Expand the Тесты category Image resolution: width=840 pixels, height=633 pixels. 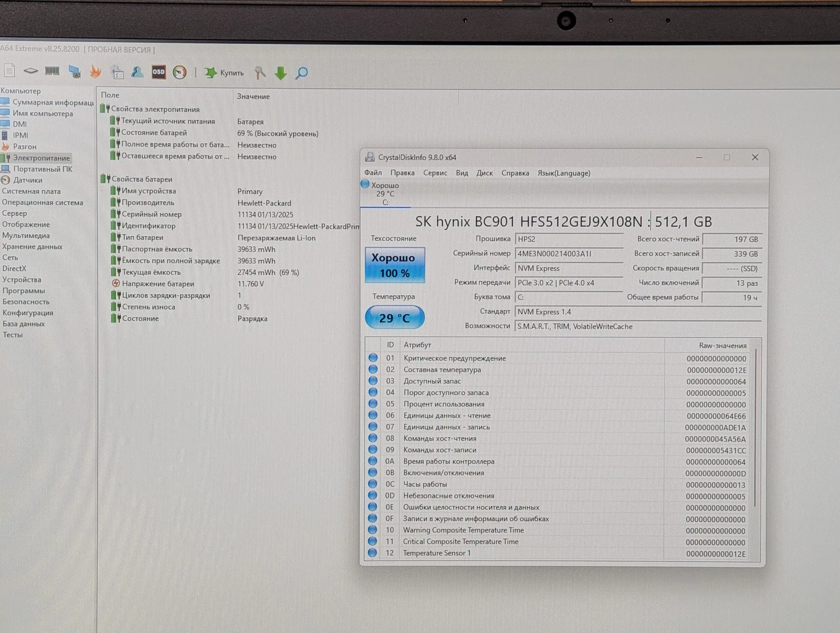point(13,335)
